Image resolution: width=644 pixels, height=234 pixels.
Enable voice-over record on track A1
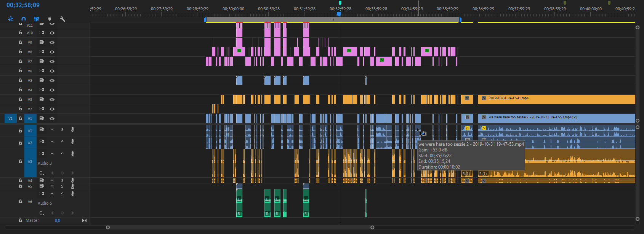tap(72, 130)
